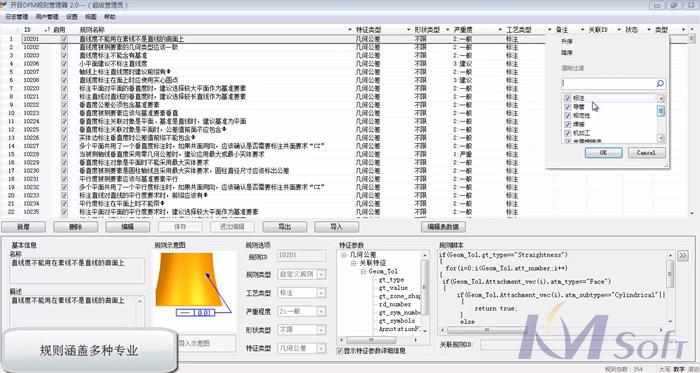Screen dimensions: 700x373
Task: Click the 导出 button
Action: tap(284, 227)
